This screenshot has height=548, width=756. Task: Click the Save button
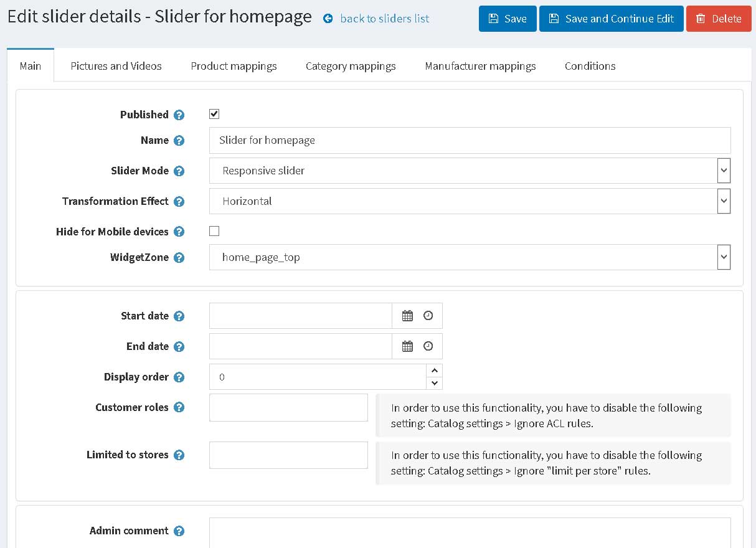[508, 19]
